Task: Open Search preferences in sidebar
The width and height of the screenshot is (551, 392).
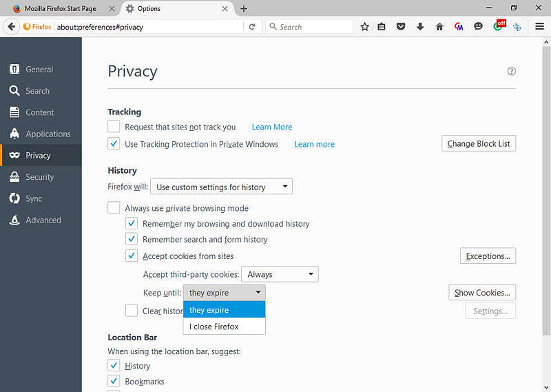Action: pos(41,91)
